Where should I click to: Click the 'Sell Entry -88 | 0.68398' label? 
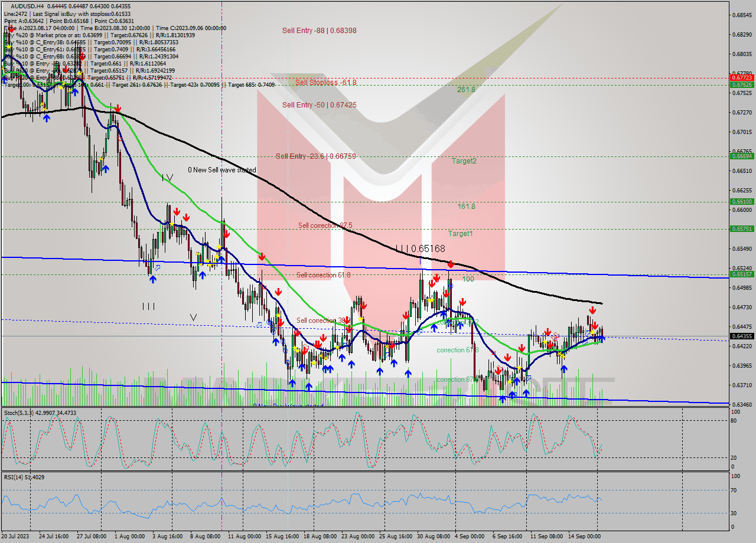319,30
